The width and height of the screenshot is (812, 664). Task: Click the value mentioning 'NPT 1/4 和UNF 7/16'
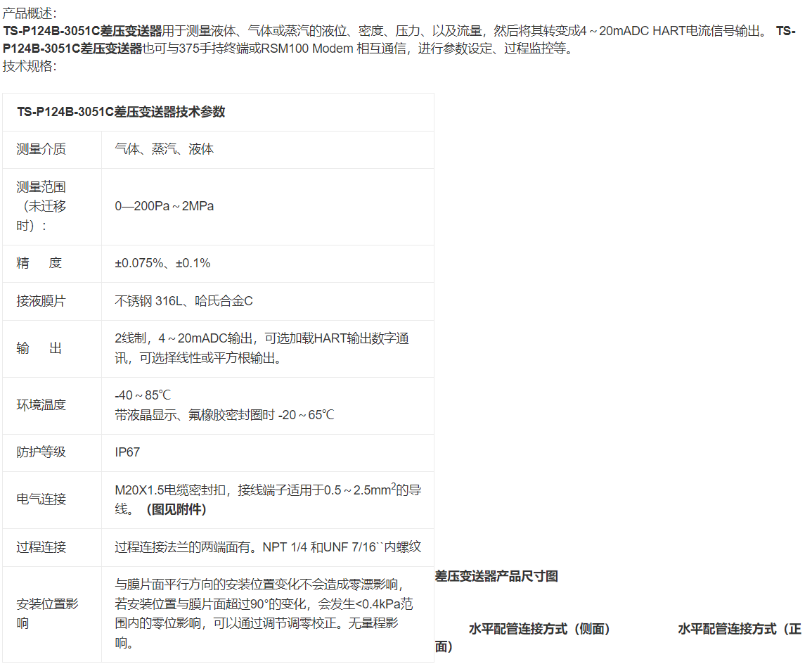tap(268, 547)
